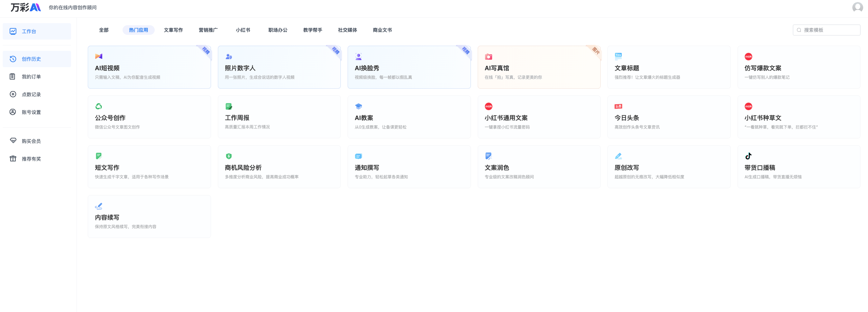Image resolution: width=868 pixels, height=312 pixels.
Task: Open 推荐有奖 in the sidebar
Action: (x=37, y=159)
